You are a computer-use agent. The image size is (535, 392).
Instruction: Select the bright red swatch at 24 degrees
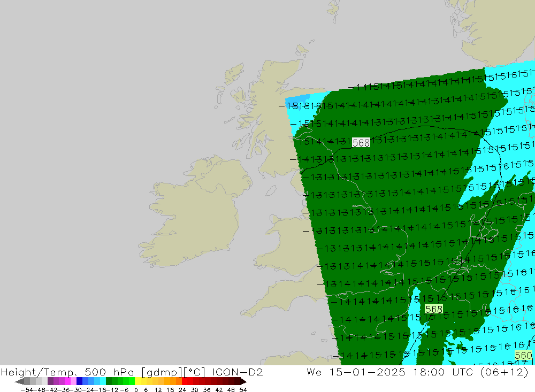click(x=185, y=381)
